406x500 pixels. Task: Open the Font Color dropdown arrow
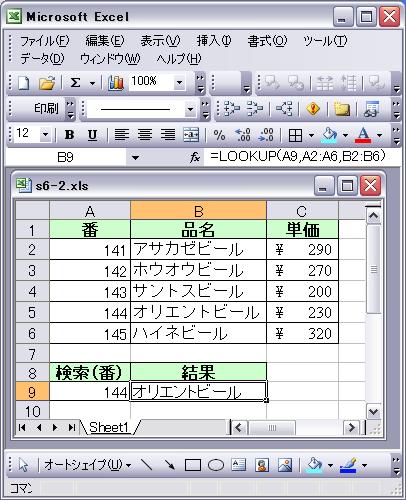(379, 136)
